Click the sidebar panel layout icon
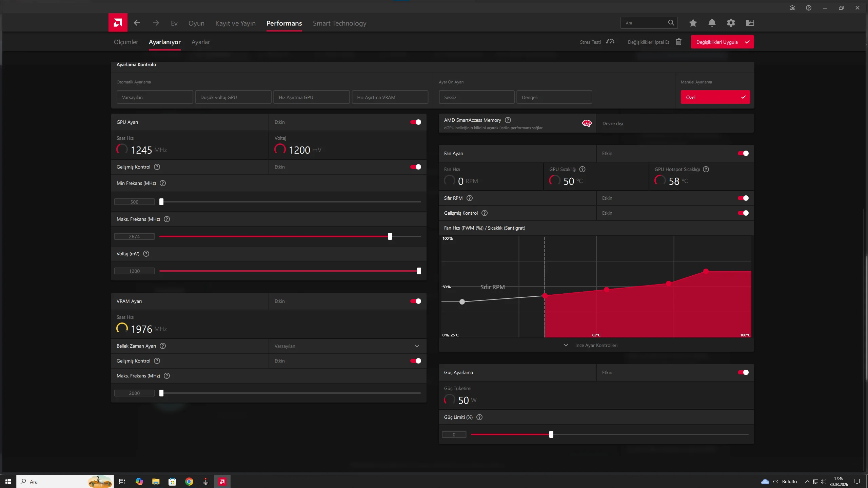The width and height of the screenshot is (868, 488). coord(750,23)
